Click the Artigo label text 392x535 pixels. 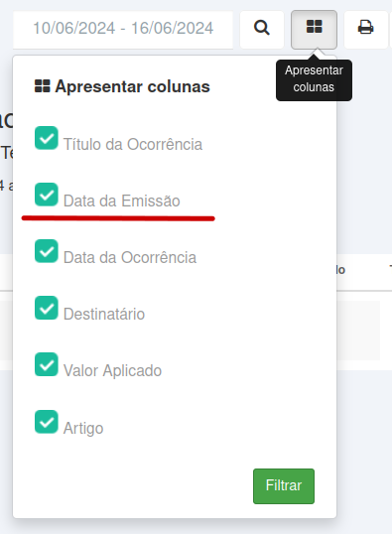point(83,428)
